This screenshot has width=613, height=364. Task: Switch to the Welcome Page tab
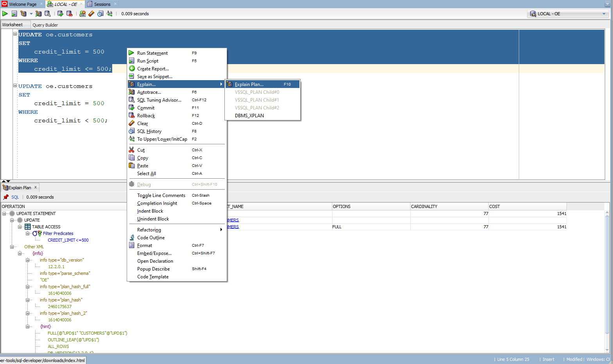pos(23,4)
